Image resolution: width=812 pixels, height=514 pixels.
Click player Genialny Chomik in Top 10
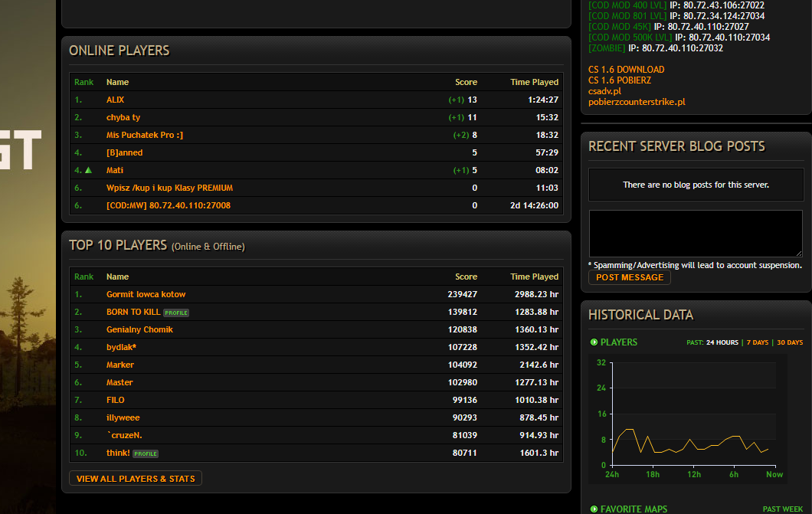(x=139, y=329)
